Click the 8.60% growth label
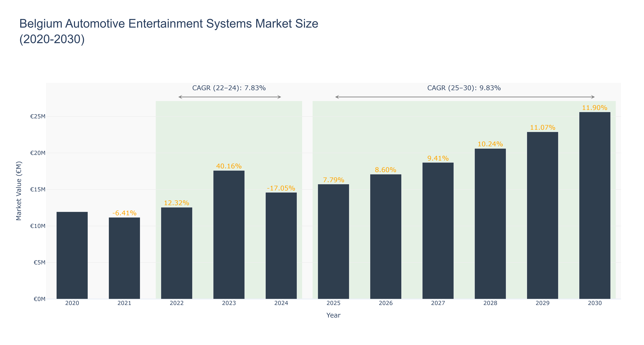Viewport: 644px width, 345px height. pyautogui.click(x=385, y=170)
